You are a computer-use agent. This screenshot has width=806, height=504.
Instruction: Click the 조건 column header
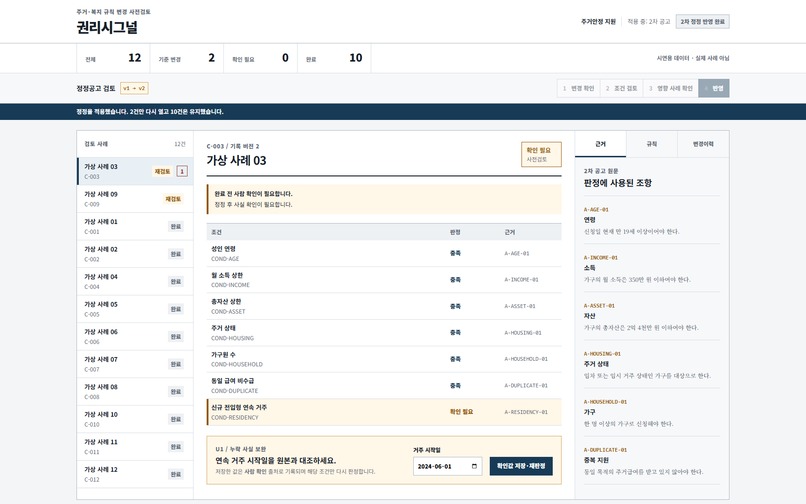pyautogui.click(x=216, y=232)
